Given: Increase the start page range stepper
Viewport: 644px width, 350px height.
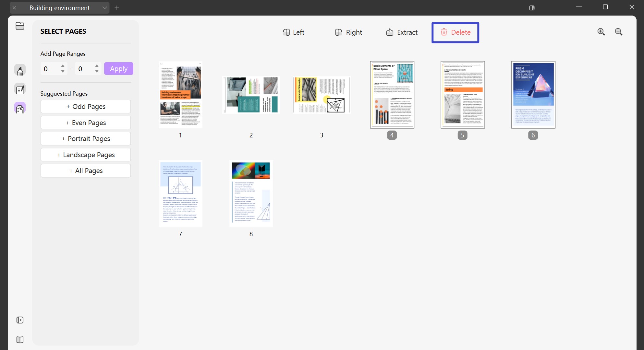Looking at the screenshot, I should 63,66.
